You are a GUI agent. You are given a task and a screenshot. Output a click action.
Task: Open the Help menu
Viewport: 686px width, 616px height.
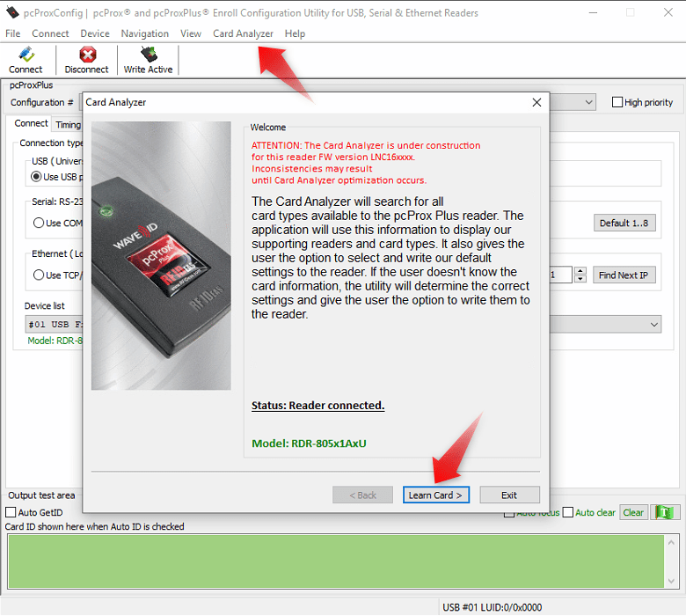(295, 33)
